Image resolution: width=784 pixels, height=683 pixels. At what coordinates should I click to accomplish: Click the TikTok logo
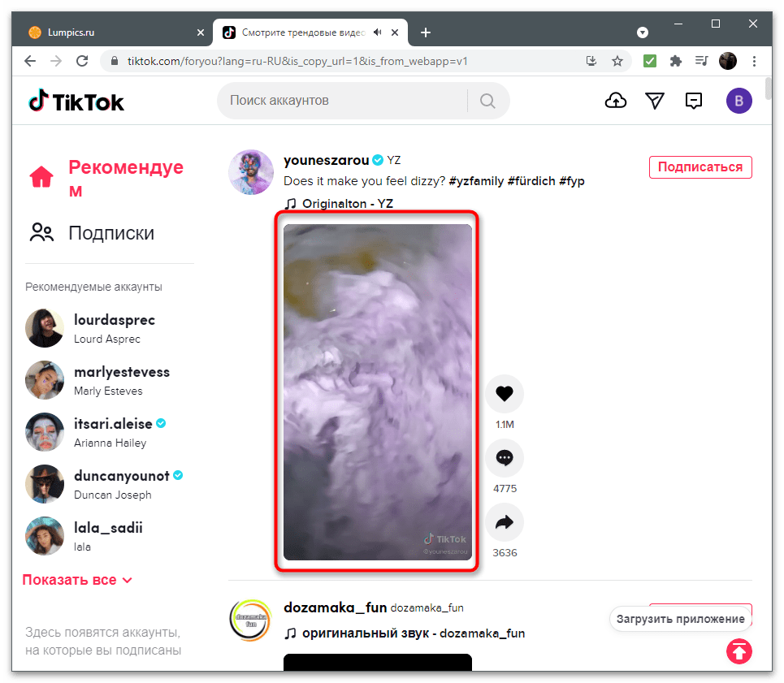[x=76, y=102]
